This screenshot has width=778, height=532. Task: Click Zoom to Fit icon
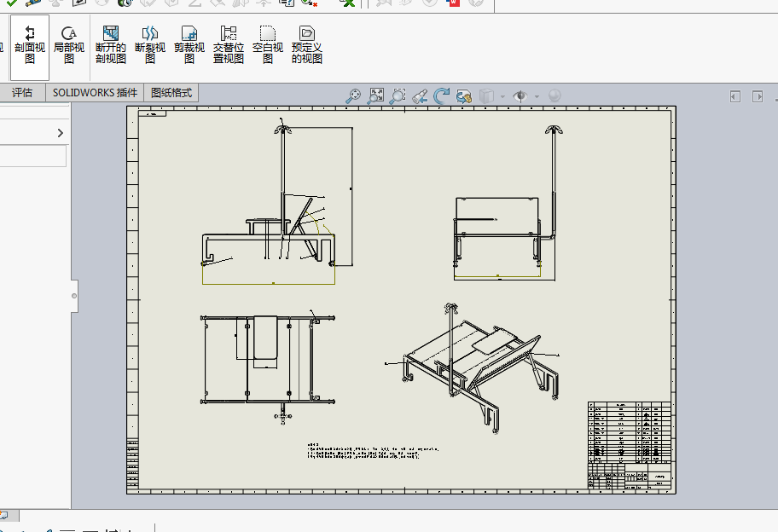pos(375,95)
